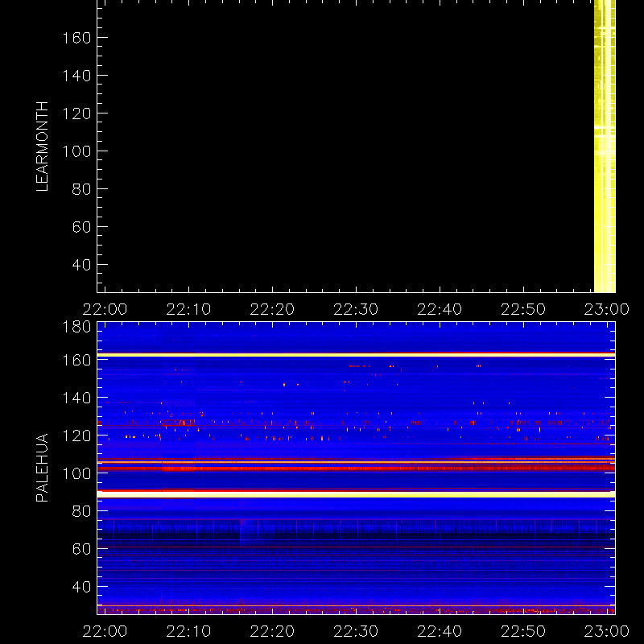Pick Palehua plot's 180 frequency label
Screen dimensions: 644x644
[x=76, y=327]
